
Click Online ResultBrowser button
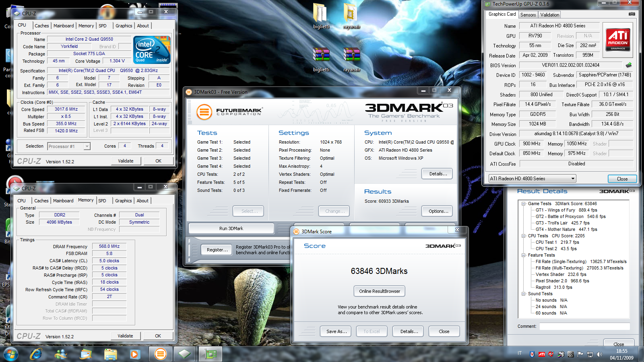(380, 291)
